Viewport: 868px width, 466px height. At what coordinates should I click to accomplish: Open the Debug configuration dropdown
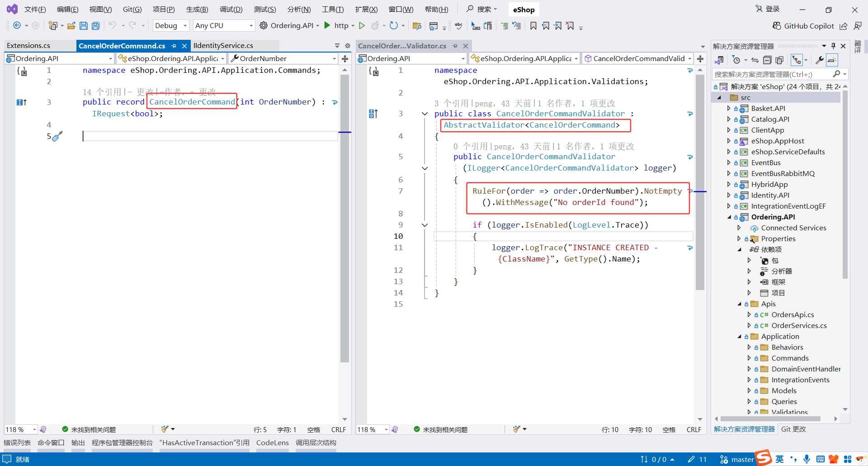pyautogui.click(x=170, y=26)
